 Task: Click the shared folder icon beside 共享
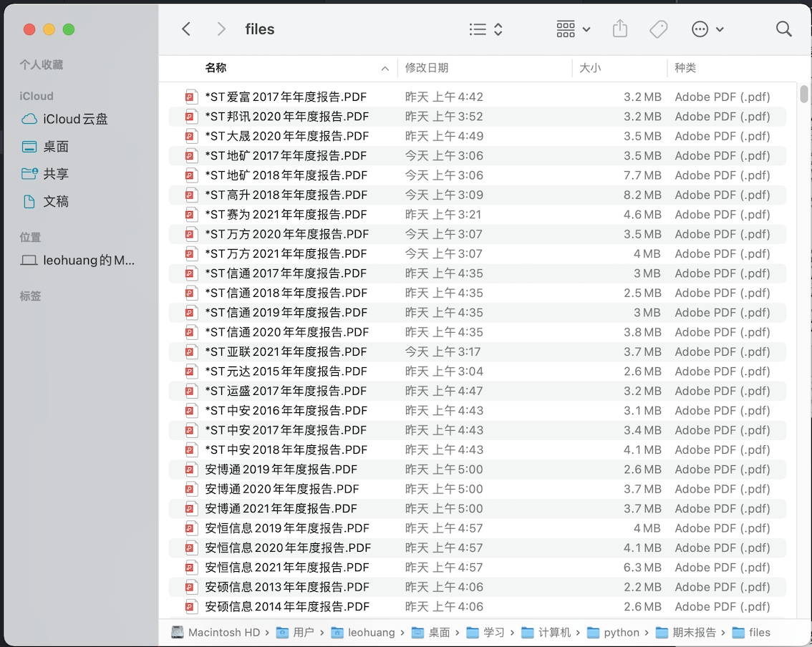[29, 173]
